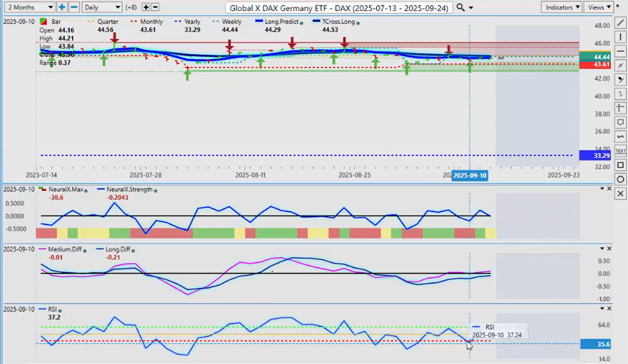Click the info dot next to Medium.Diff
Viewport: 628px width, 364px height.
[x=85, y=250]
